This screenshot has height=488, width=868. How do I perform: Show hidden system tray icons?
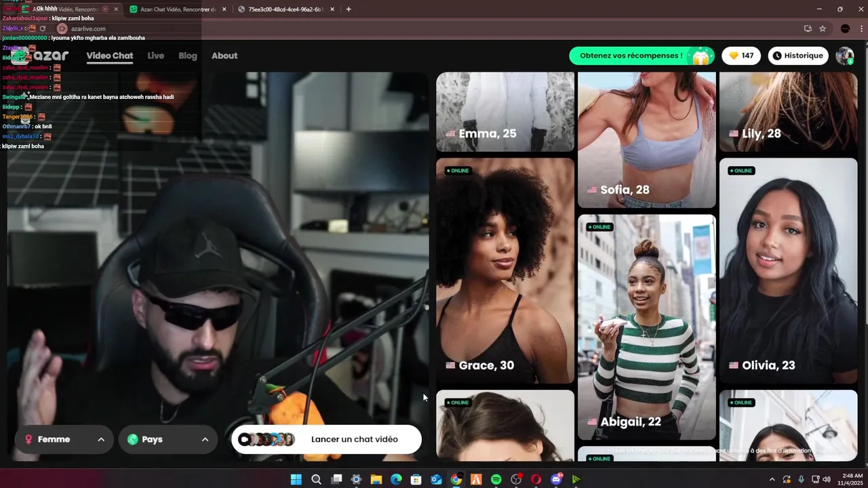click(x=772, y=479)
